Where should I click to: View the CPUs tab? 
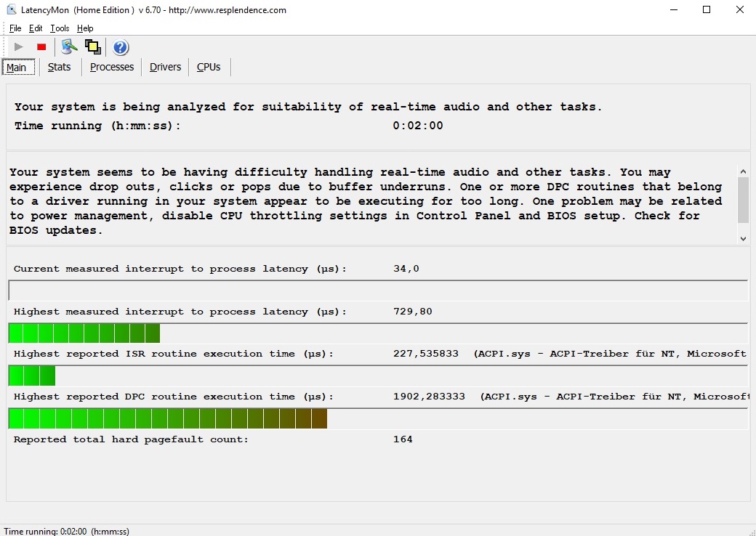pos(209,67)
